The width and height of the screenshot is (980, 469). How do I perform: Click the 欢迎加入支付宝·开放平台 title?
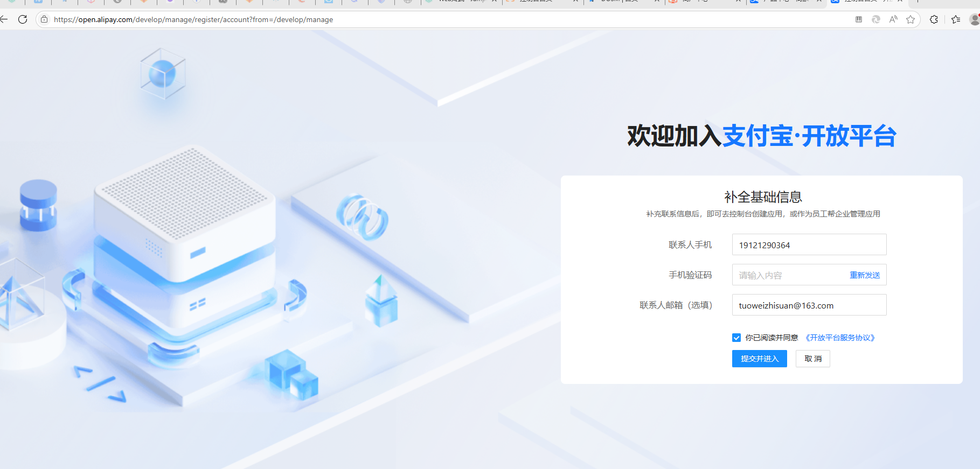click(x=762, y=136)
